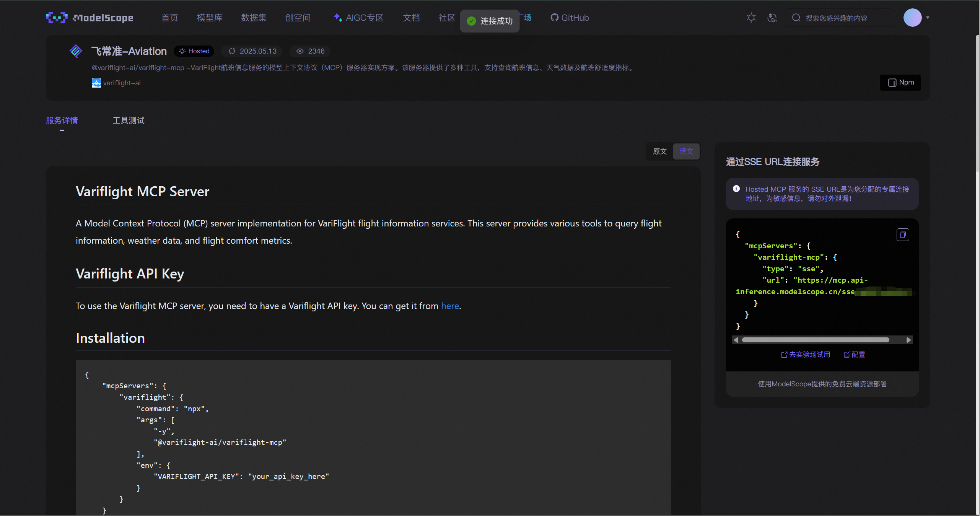The height and width of the screenshot is (516, 980).
Task: Follow the 'here' API key link
Action: coord(450,306)
